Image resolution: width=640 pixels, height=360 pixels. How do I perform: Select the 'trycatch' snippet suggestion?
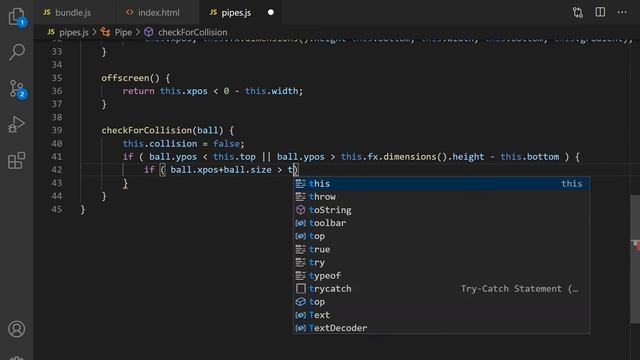[442, 289]
